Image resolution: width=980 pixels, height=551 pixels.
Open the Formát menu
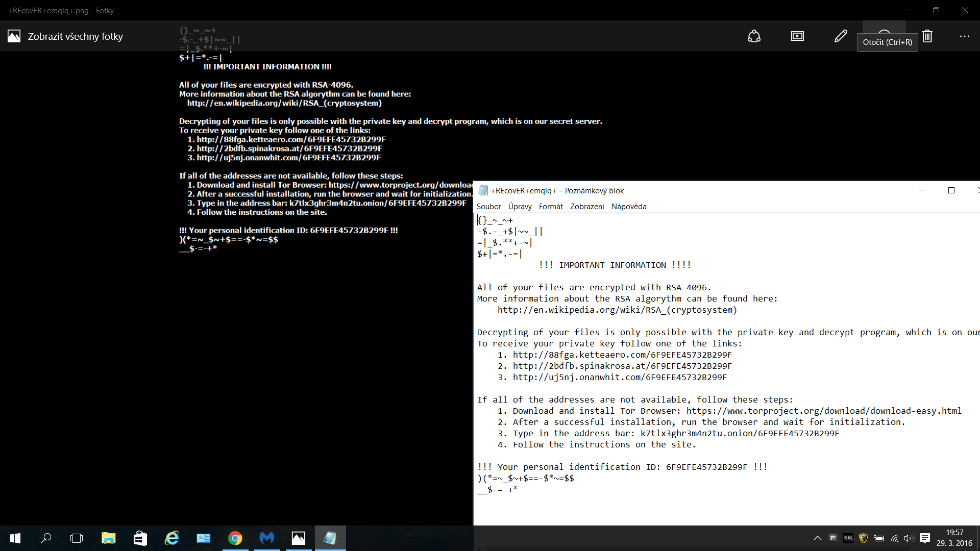(551, 207)
